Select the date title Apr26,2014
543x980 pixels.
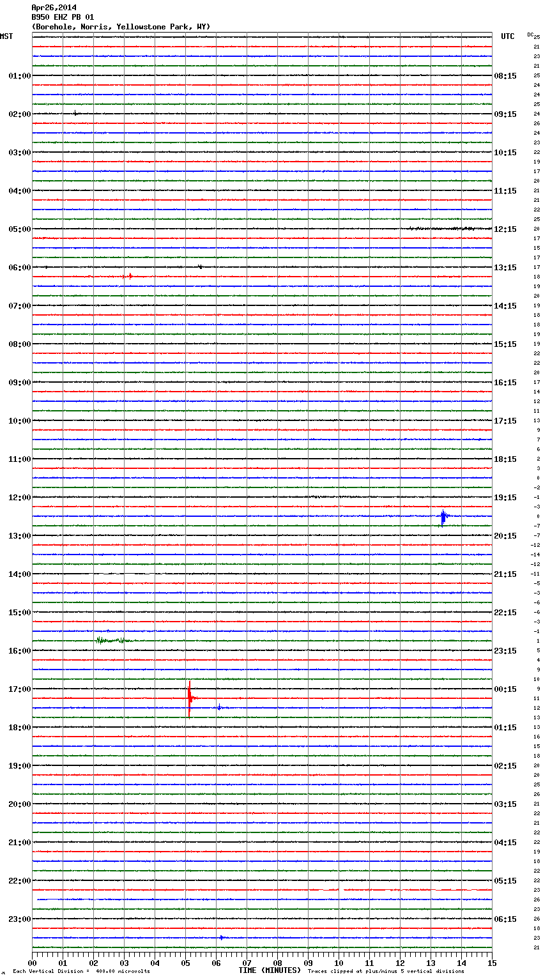coord(54,8)
